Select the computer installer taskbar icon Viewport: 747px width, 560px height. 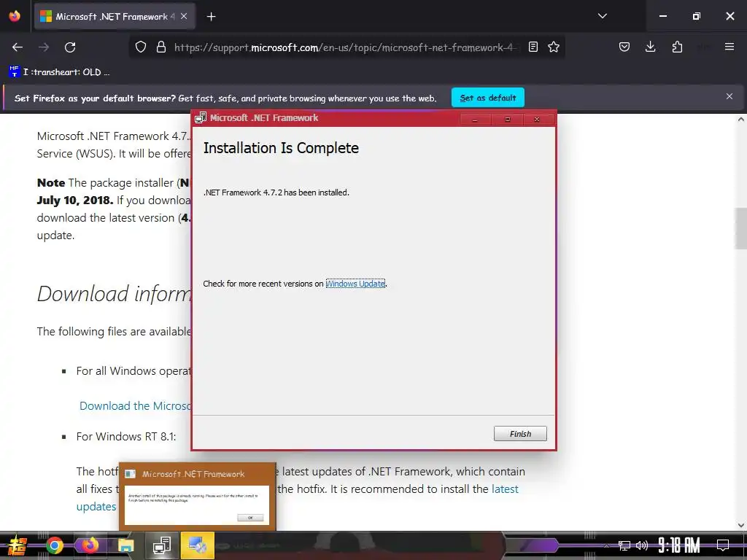pos(162,545)
